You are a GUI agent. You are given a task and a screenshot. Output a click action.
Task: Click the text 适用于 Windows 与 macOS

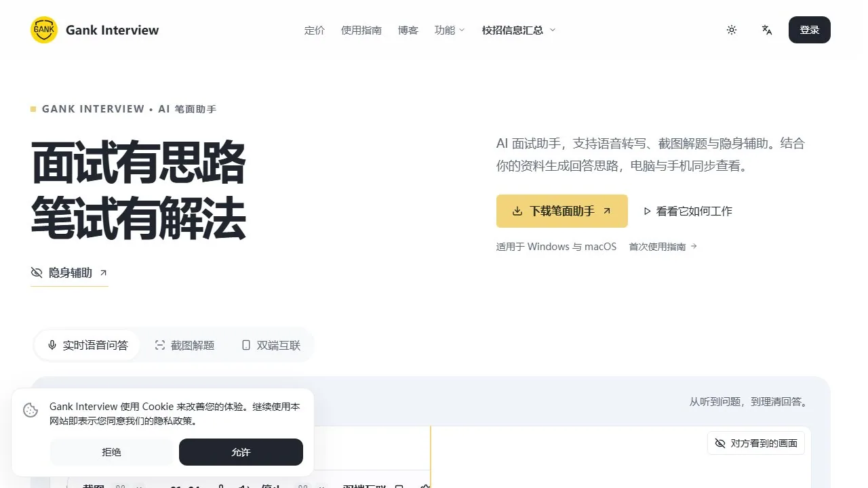point(557,247)
